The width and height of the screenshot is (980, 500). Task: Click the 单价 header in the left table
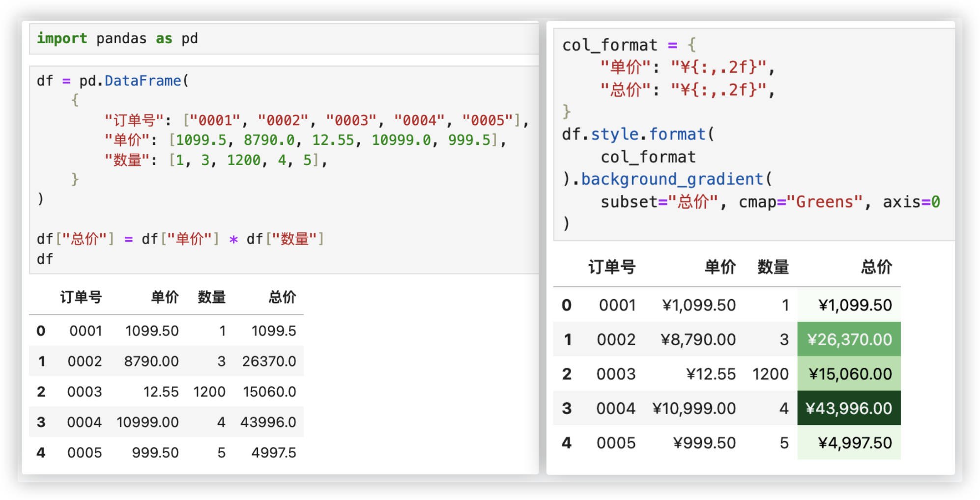(165, 297)
